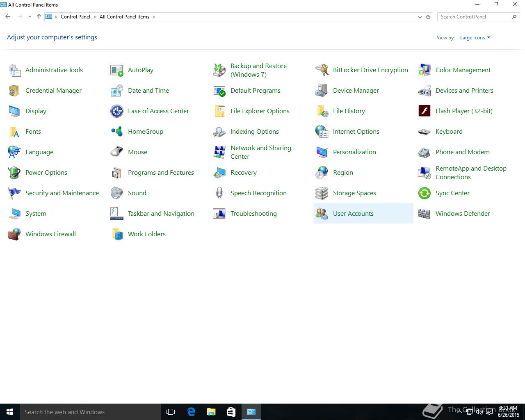This screenshot has width=525, height=420.
Task: Open the Sync Center green icon
Action: (425, 193)
